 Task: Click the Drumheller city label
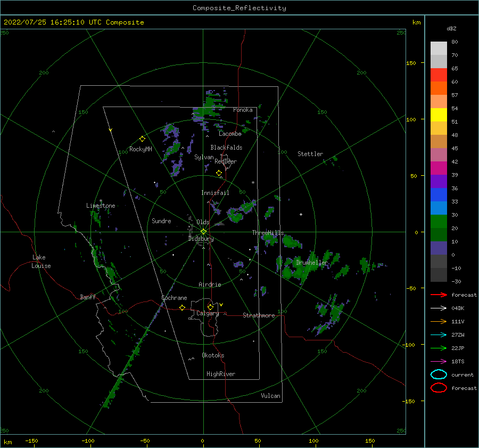311,263
